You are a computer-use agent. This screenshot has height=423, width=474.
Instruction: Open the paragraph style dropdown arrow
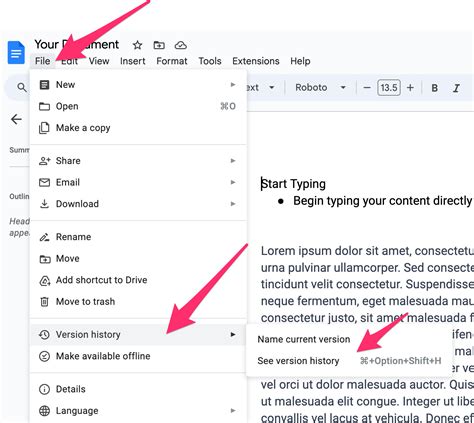pos(272,88)
